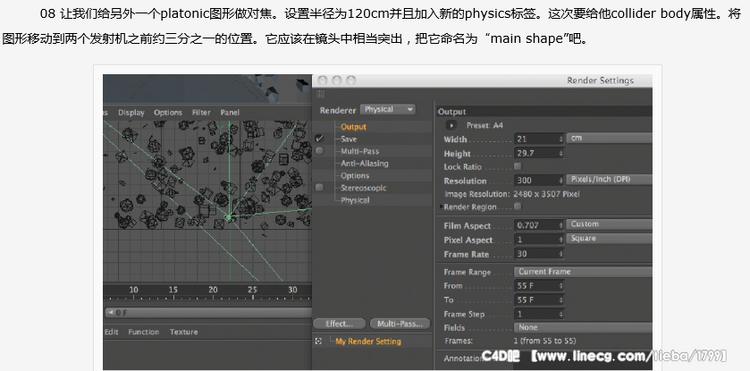
Task: Toggle the Lock Ratio checkbox
Action: (517, 166)
